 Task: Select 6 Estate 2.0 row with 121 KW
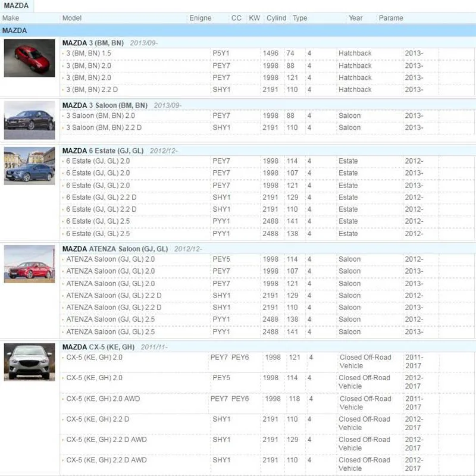(267, 186)
